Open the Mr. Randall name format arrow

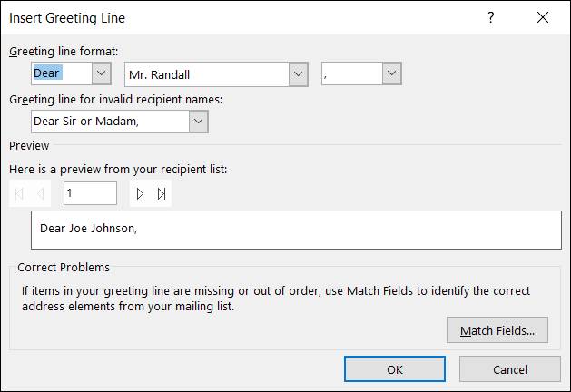(x=298, y=73)
